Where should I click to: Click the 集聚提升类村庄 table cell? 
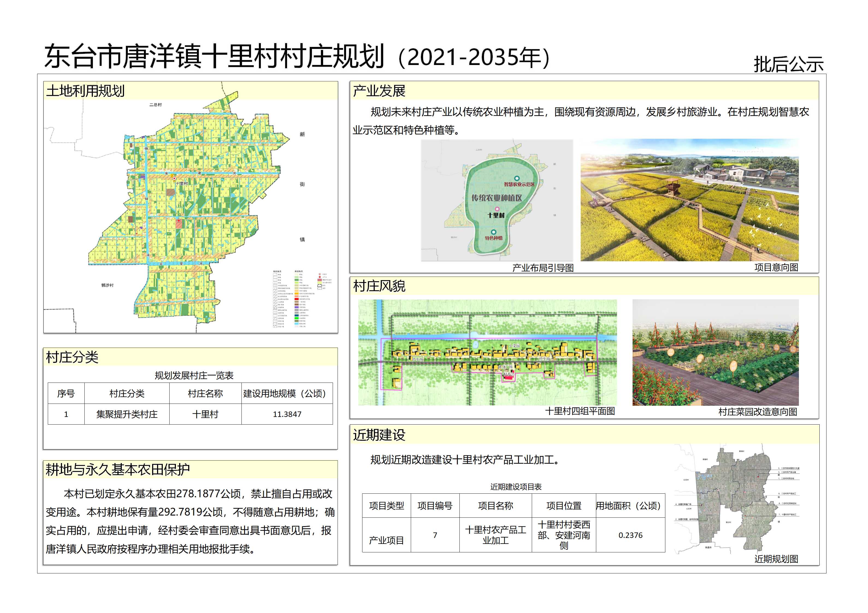(x=127, y=414)
